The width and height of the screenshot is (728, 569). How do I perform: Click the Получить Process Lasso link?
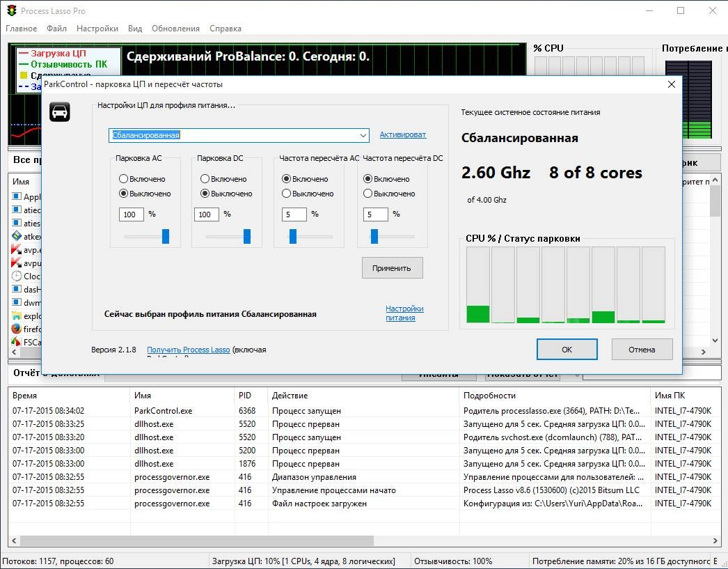pyautogui.click(x=188, y=350)
